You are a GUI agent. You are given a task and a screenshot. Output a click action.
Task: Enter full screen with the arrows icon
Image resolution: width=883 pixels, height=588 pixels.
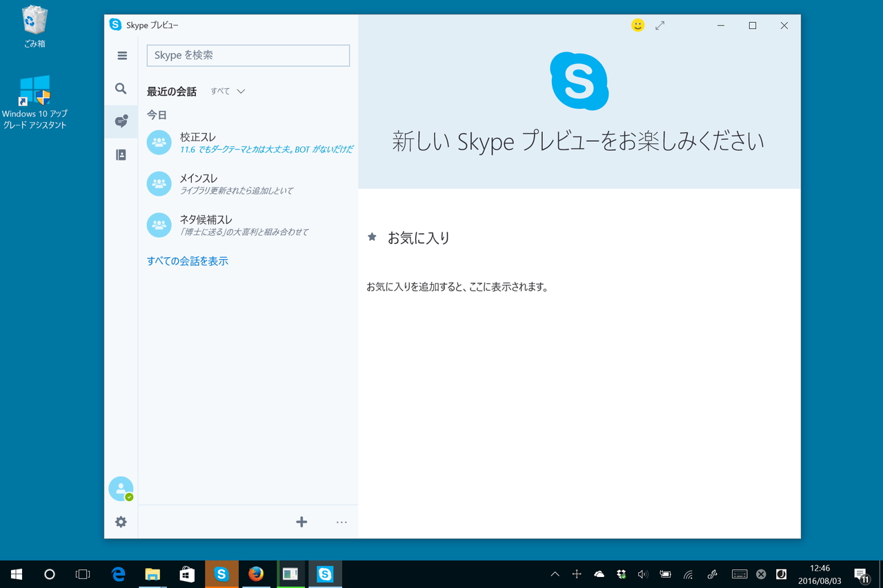click(659, 25)
